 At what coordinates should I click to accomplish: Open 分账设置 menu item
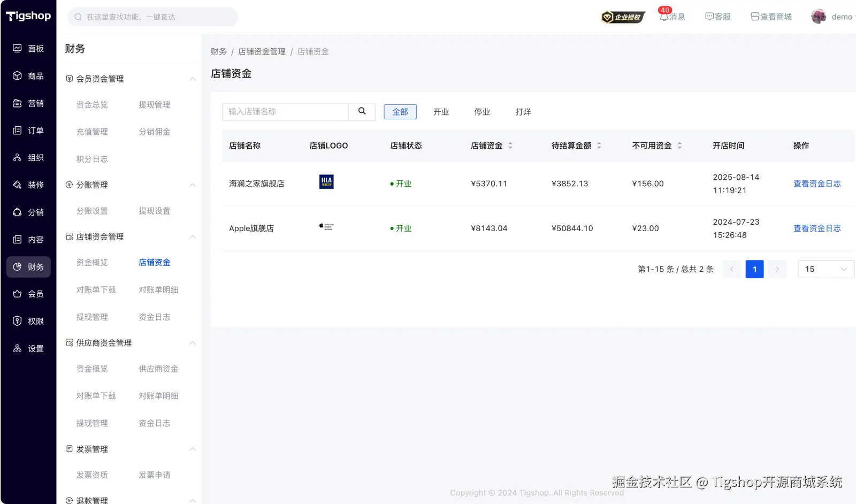(x=92, y=211)
